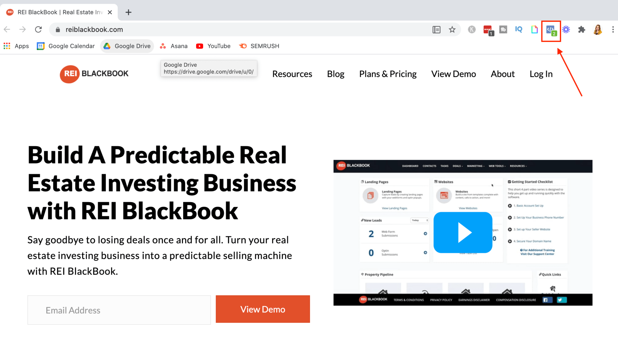
Task: Click the Blog navigation tab
Action: coord(336,73)
